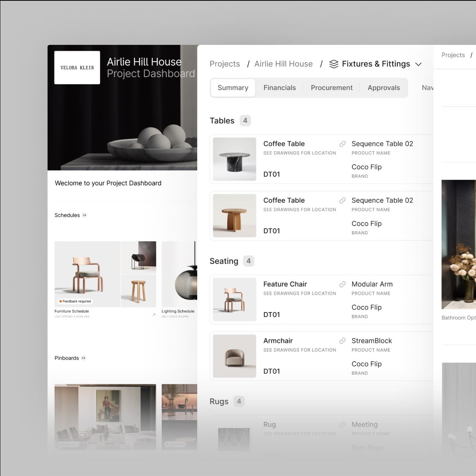Open the marble Coffee Table thumbnail
Screen dimensions: 476x476
(x=235, y=159)
